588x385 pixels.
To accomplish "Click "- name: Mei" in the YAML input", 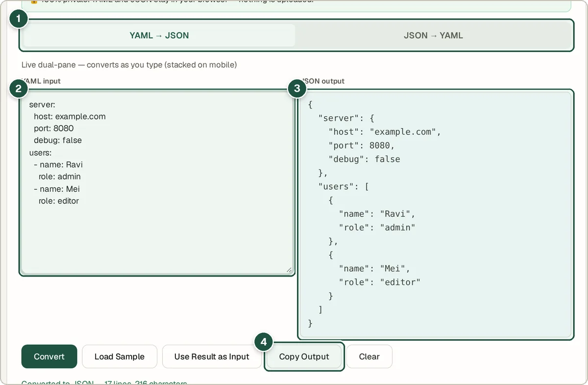I will click(57, 189).
